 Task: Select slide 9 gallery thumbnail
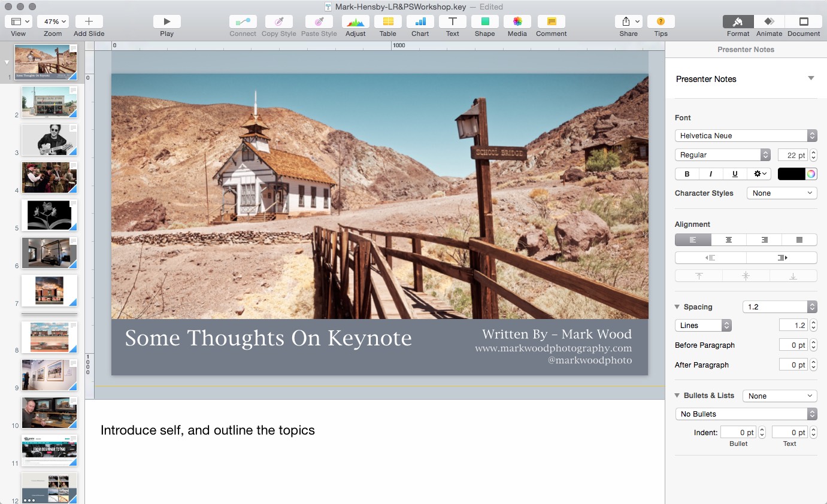coord(49,375)
